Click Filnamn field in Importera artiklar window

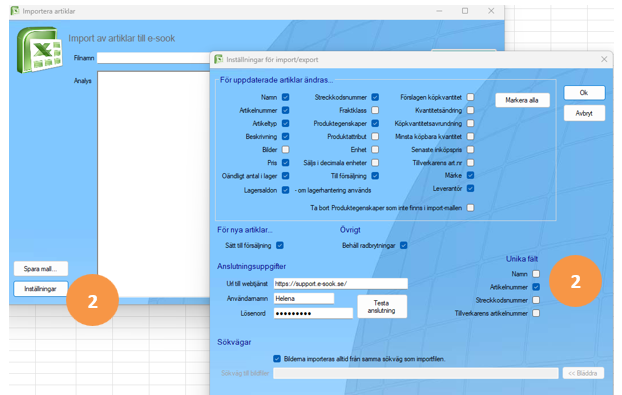pos(154,58)
